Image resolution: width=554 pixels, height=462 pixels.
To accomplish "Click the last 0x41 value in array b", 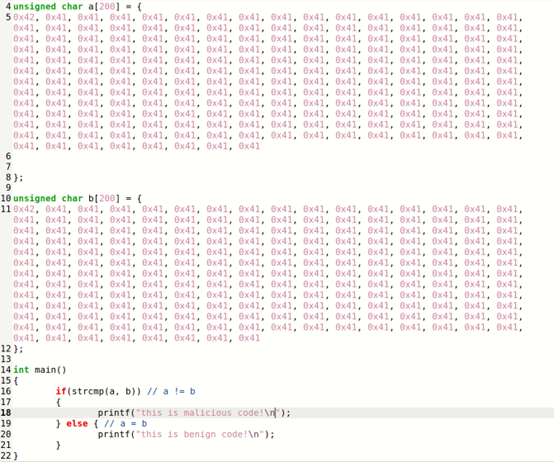I will [x=249, y=338].
